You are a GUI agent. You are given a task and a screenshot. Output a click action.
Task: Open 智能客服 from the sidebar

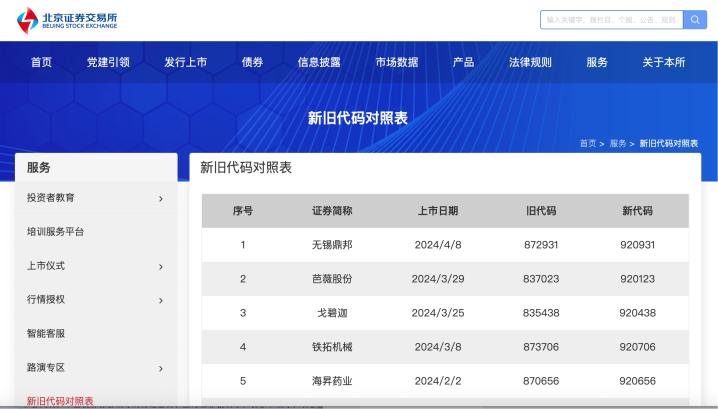(46, 334)
